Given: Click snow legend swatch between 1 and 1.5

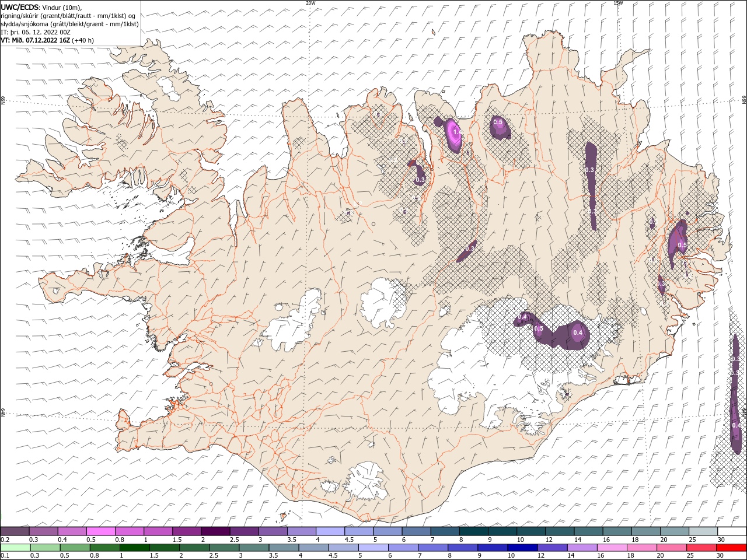Looking at the screenshot, I should 158,531.
